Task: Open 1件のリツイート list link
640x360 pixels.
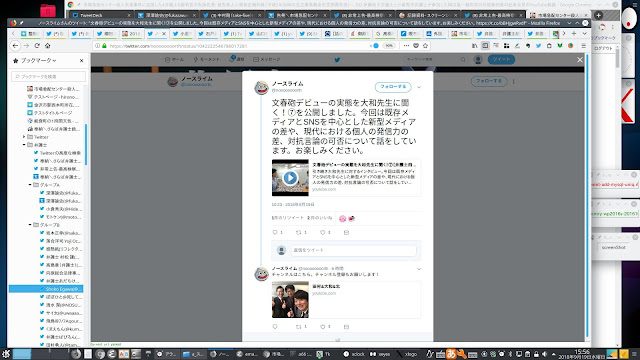Action: (288, 218)
